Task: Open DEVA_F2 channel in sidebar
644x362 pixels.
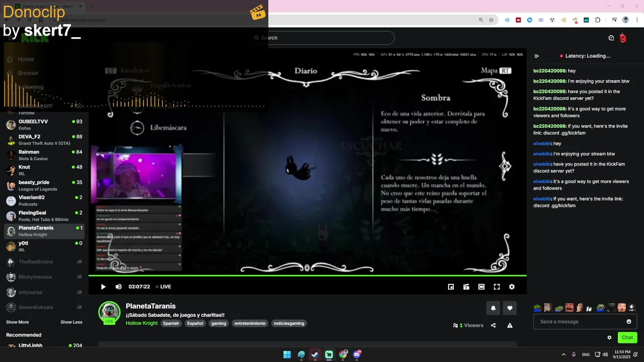Action: point(44,140)
